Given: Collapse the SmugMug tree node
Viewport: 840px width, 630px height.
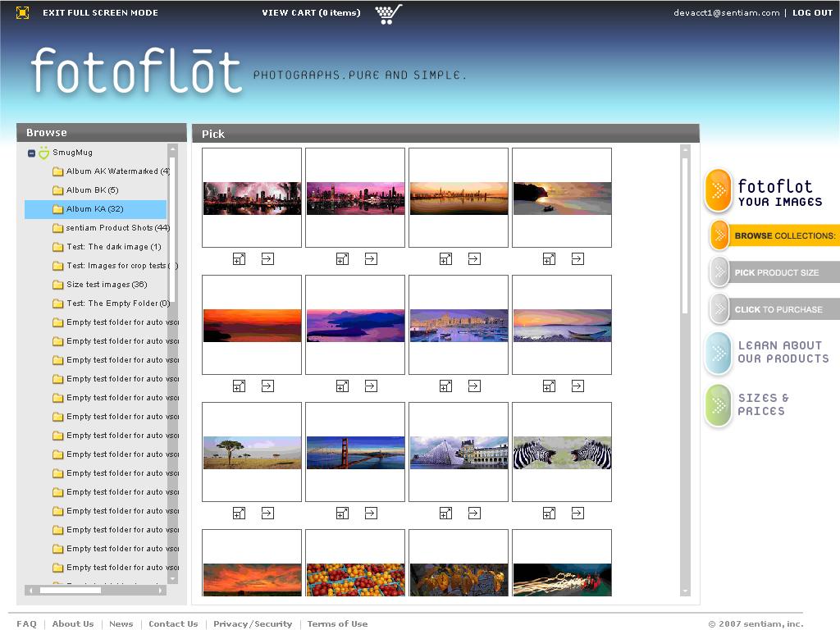Looking at the screenshot, I should click(32, 153).
